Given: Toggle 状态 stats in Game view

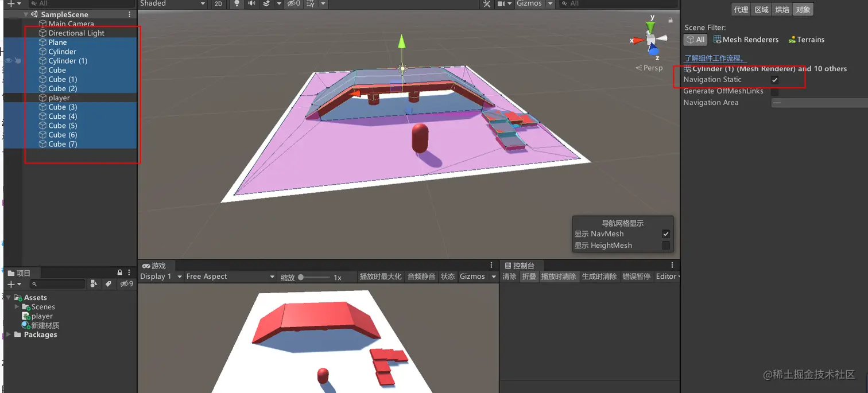Looking at the screenshot, I should point(448,277).
